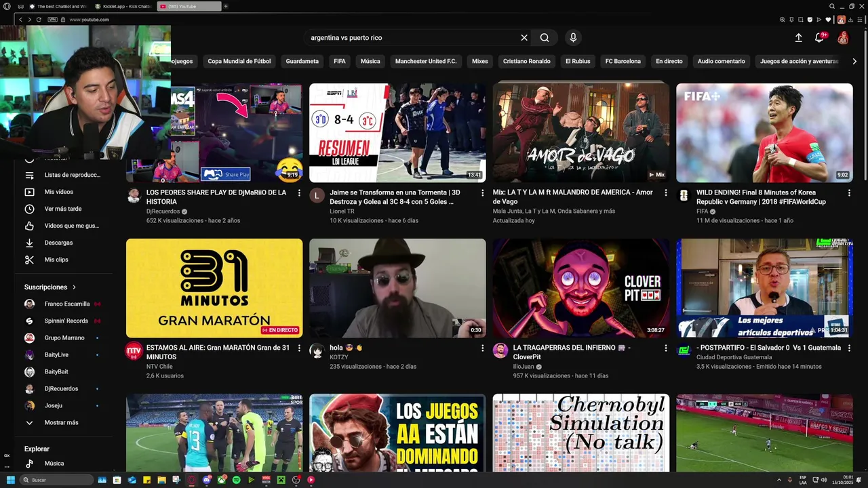This screenshot has width=868, height=488.
Task: Open the NTV Chile channel avatar
Action: click(x=134, y=350)
